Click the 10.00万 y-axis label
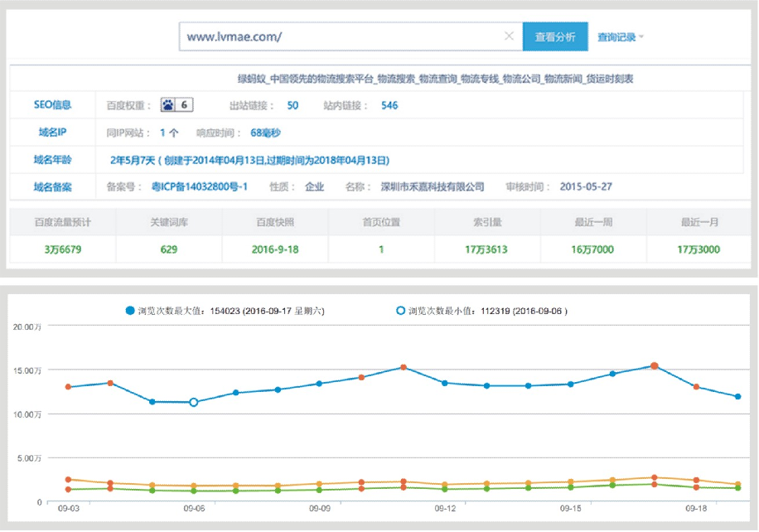This screenshot has height=532, width=759. coord(27,415)
